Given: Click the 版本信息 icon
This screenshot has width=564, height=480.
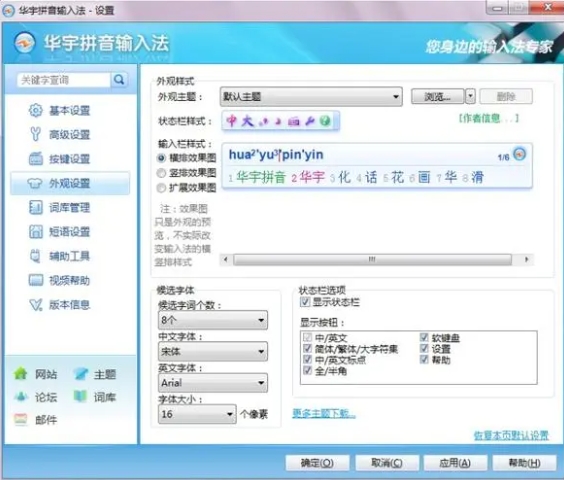Looking at the screenshot, I should 35,305.
